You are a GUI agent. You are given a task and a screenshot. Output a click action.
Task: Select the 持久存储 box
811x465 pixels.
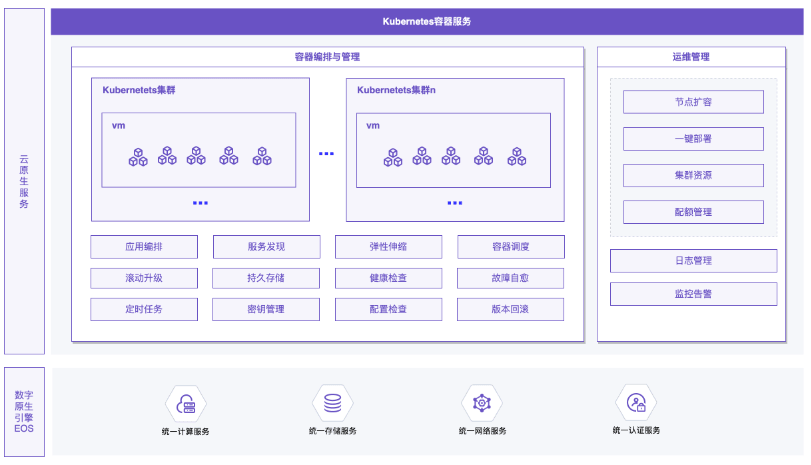(x=266, y=278)
